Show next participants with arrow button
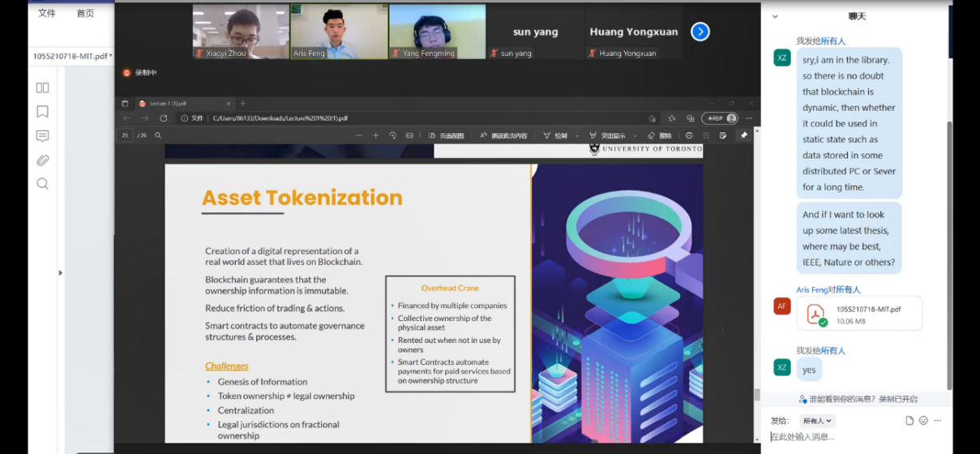Viewport: 980px width, 454px height. (700, 32)
